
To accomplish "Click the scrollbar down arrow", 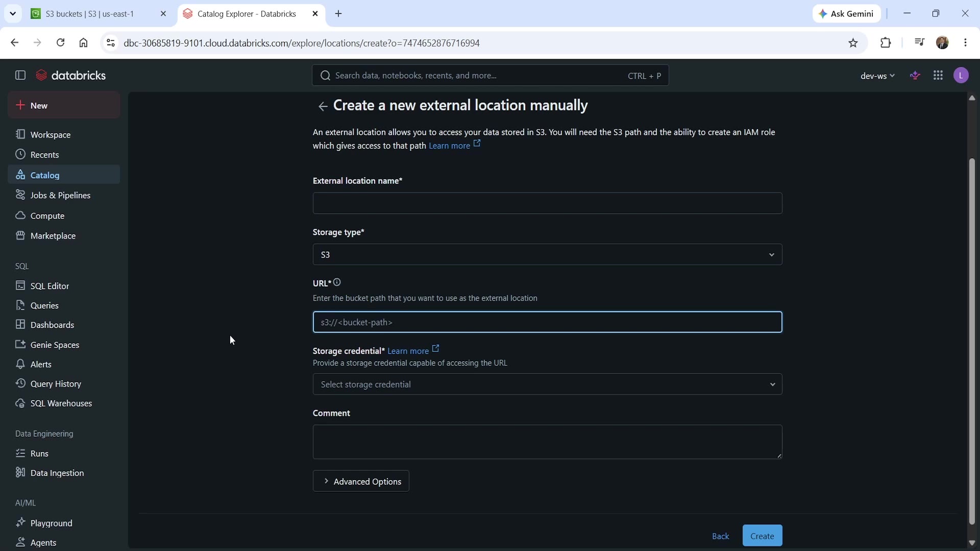I will [x=972, y=543].
